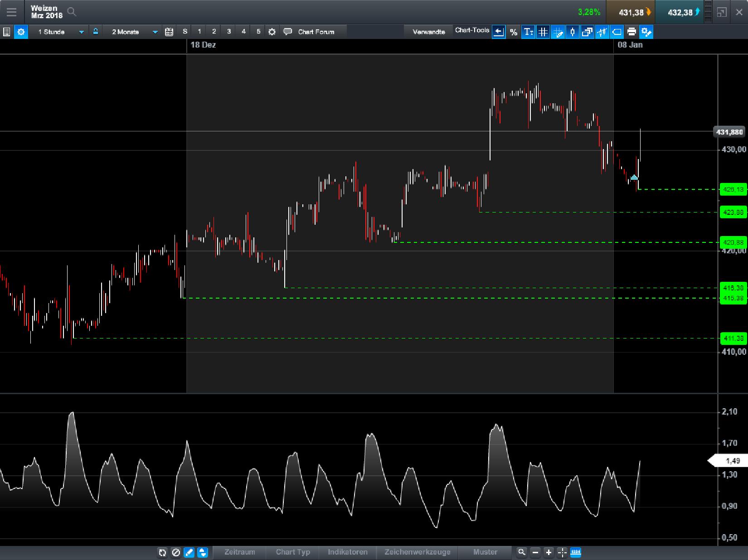Click the detach window icon
This screenshot has height=560, width=748.
(x=722, y=12)
